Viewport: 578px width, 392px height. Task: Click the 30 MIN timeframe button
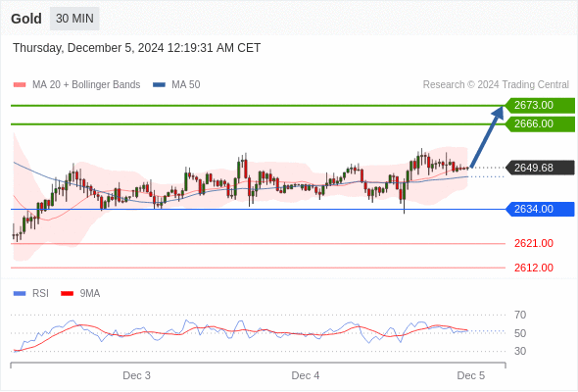[74, 19]
